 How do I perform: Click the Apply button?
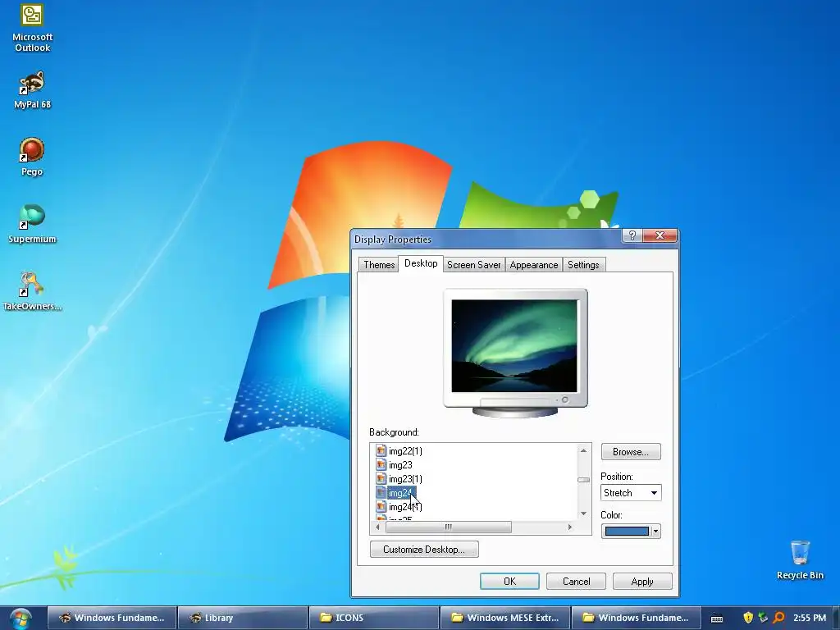coord(641,582)
